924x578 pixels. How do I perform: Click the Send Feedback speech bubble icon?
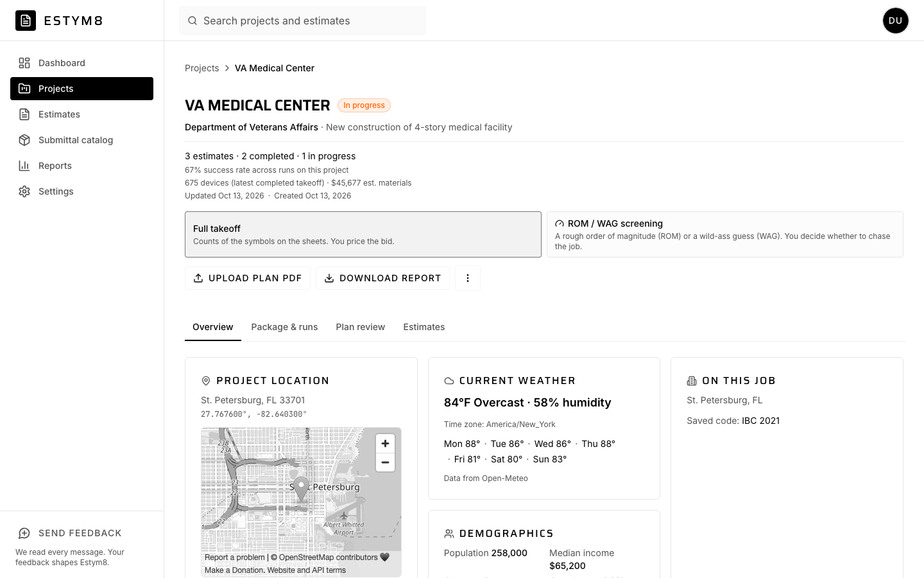(x=24, y=533)
